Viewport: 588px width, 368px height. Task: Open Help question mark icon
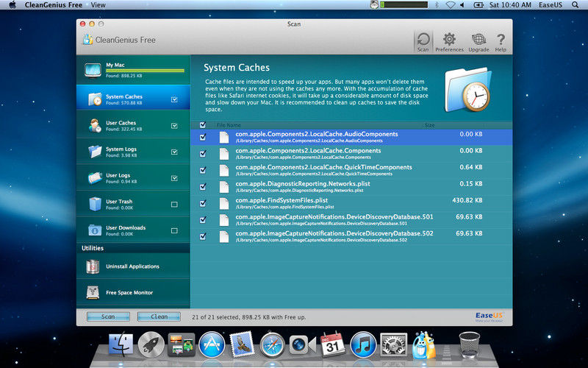(501, 42)
